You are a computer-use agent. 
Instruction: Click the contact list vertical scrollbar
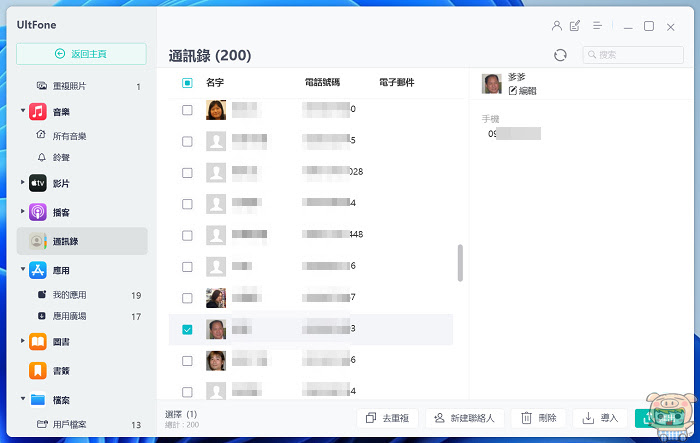(460, 263)
